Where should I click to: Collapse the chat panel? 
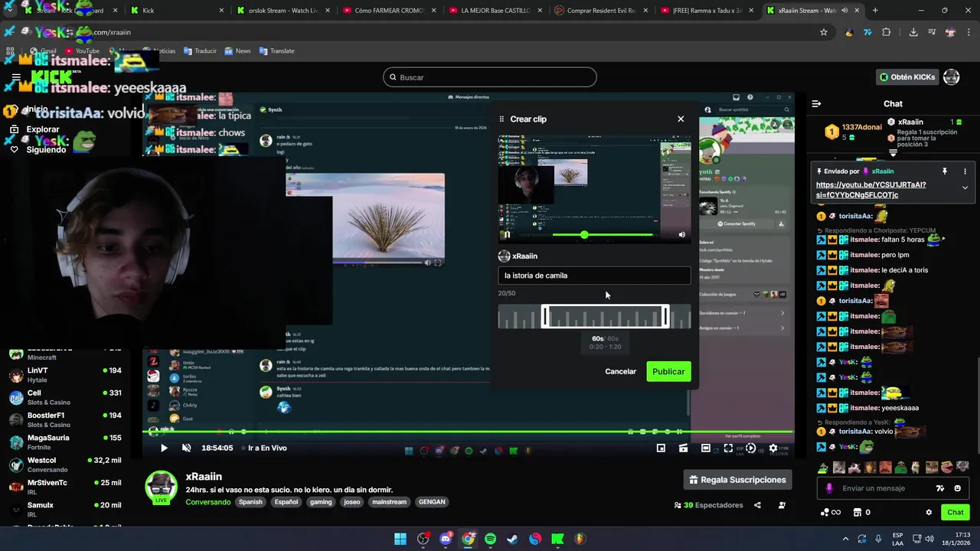tap(816, 104)
